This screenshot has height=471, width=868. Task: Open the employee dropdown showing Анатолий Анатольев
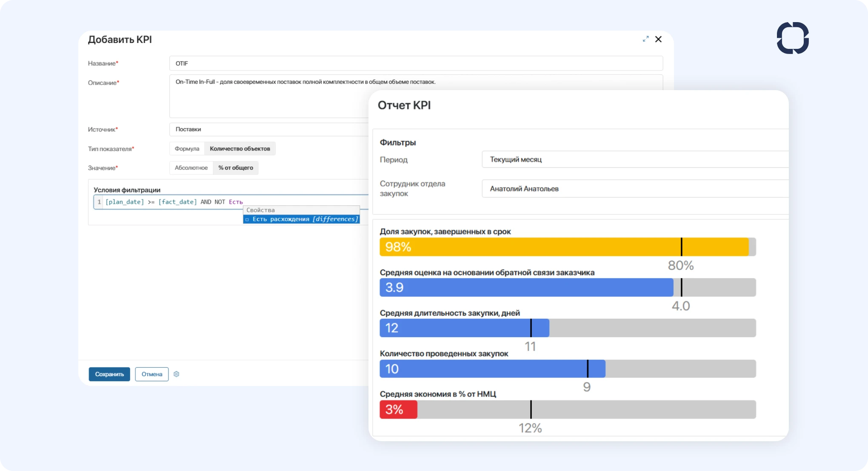pos(634,189)
